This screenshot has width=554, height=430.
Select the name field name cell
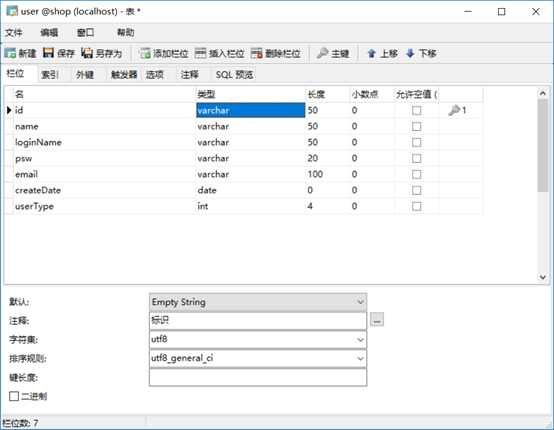point(105,126)
